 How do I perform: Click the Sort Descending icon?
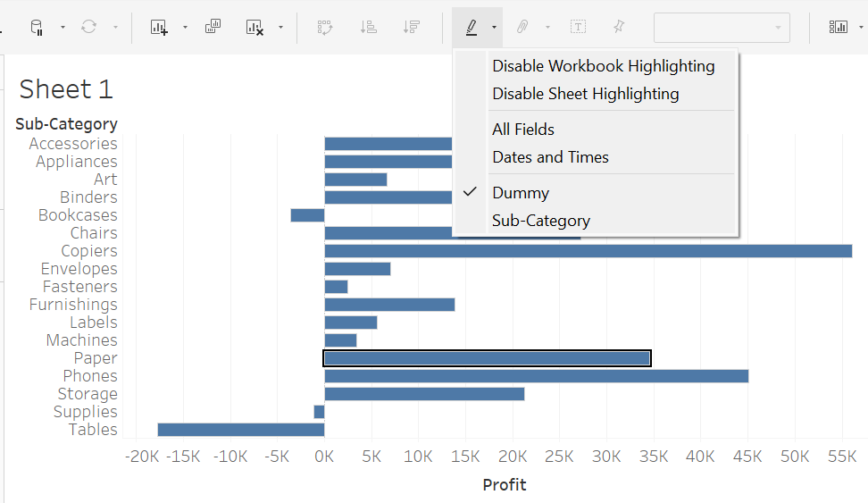(x=412, y=27)
